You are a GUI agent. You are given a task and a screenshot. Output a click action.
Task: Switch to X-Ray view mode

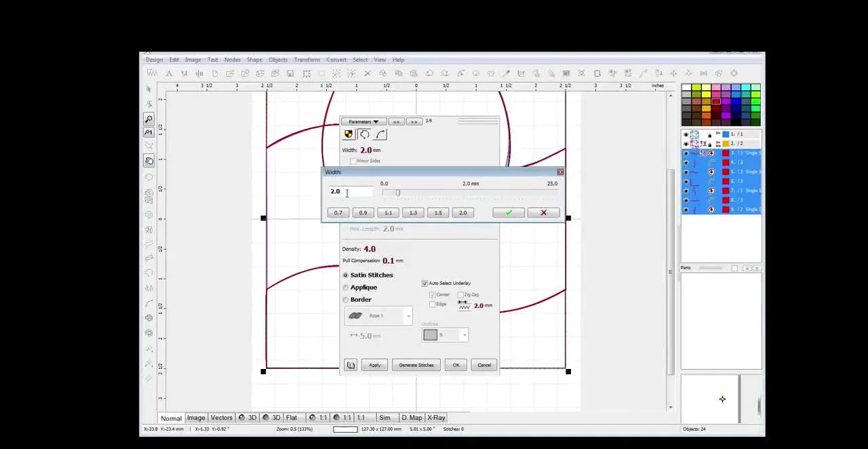click(x=435, y=418)
